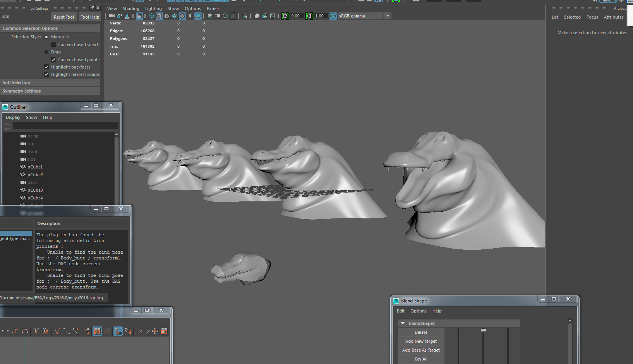Screen dimensions: 633x364
Task: Click the use all lights bulb icon
Action: pyautogui.click(x=190, y=16)
